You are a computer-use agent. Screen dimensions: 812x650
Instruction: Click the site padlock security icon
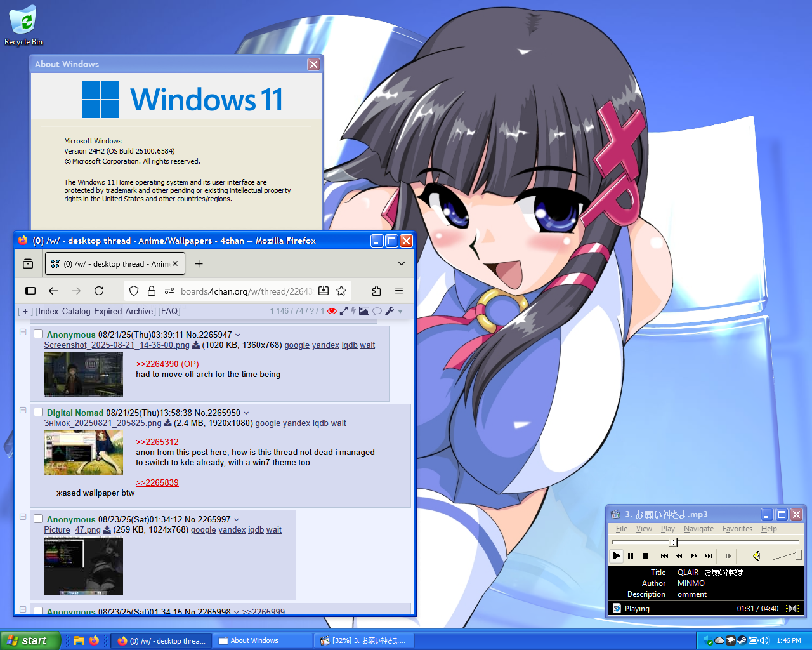[152, 291]
